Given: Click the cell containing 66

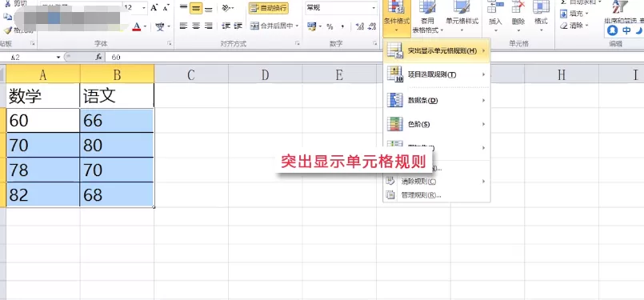Looking at the screenshot, I should tap(117, 121).
